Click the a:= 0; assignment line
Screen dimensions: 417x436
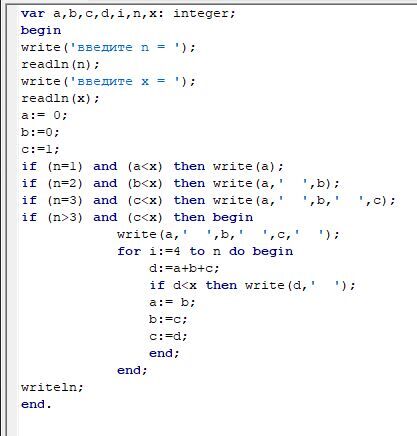(44, 115)
